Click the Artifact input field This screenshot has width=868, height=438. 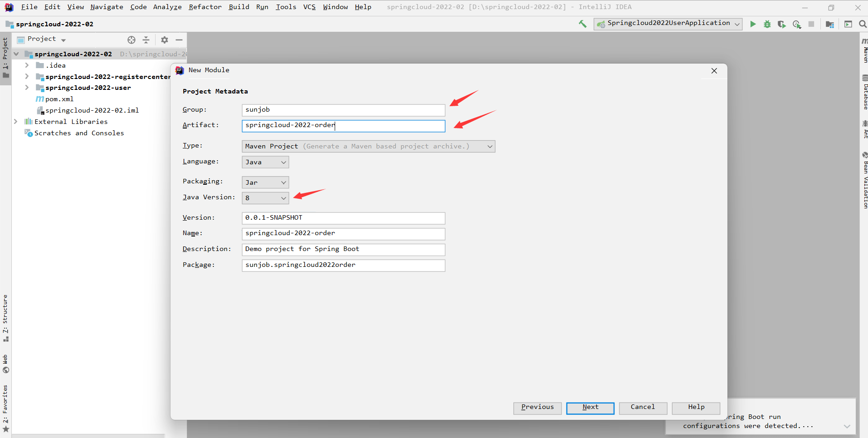pos(343,126)
